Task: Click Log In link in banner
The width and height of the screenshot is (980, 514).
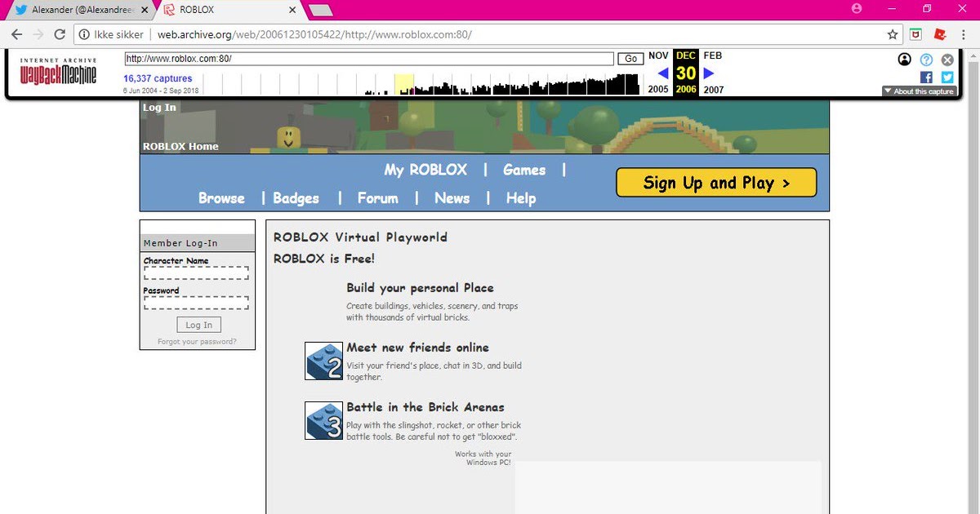Action: coord(159,107)
